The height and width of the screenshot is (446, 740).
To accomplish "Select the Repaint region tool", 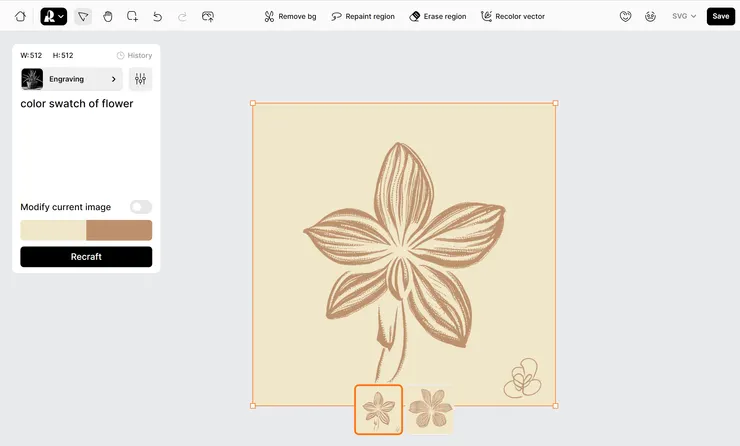I will [x=363, y=17].
